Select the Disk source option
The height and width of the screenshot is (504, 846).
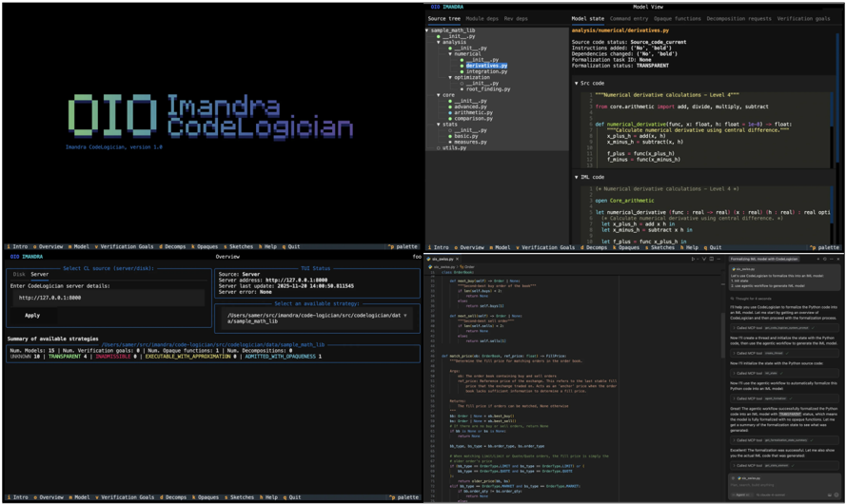point(19,275)
